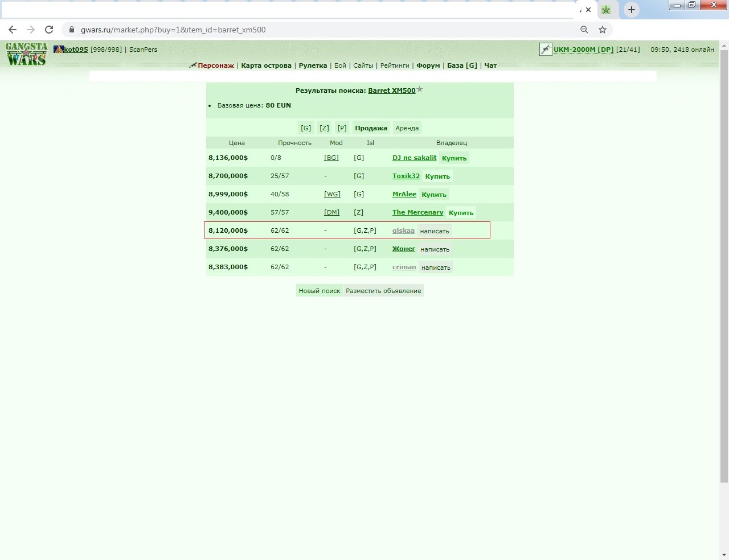Buy from DJ ne sakalit with Купить

[454, 158]
